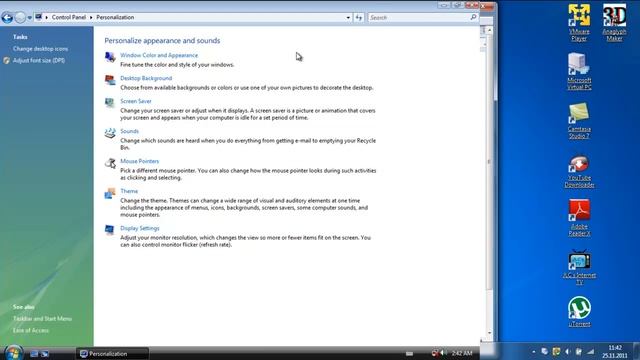640x360 pixels.
Task: Click Personalize appearance and sounds heading
Action: click(162, 40)
